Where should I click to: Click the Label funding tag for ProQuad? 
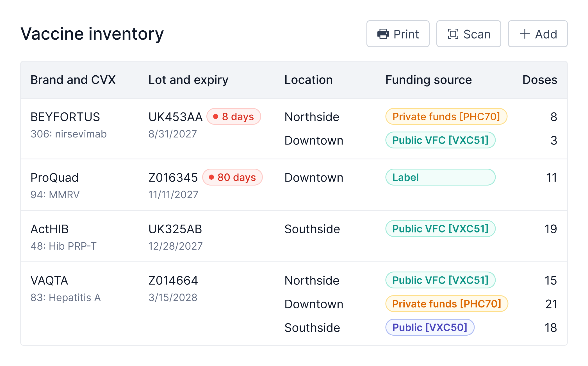[440, 177]
